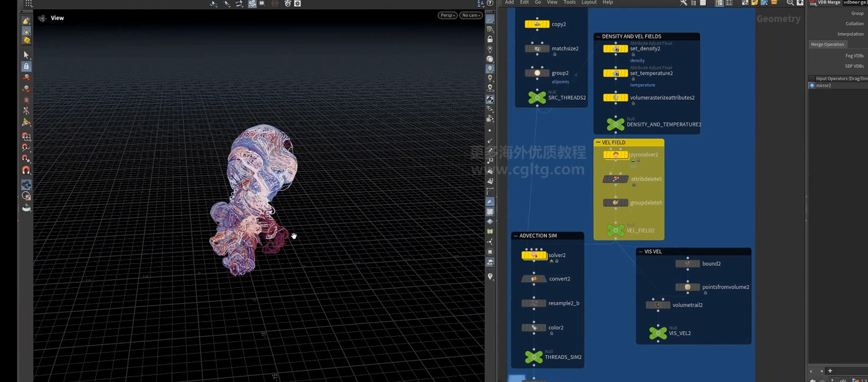Open the Go menu in network editor
The height and width of the screenshot is (382, 868).
pos(538,2)
